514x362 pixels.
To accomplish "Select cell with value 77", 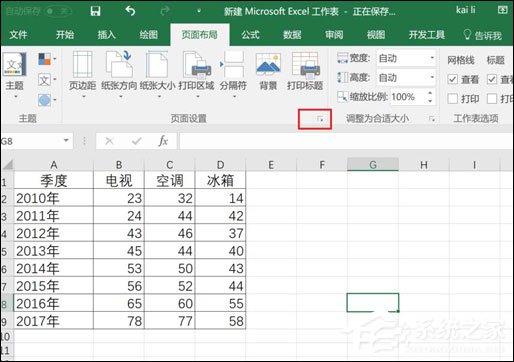I will [x=170, y=321].
